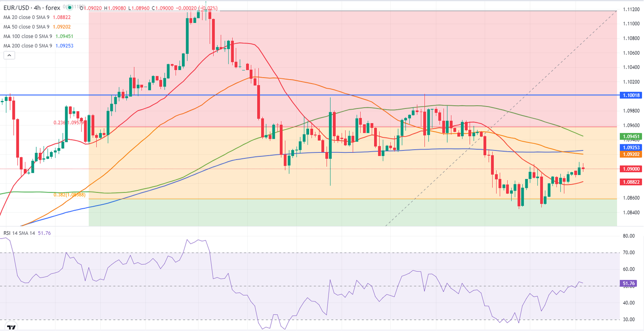The image size is (644, 331).
Task: Click the 1.11200 price scale value
Action: click(631, 9)
